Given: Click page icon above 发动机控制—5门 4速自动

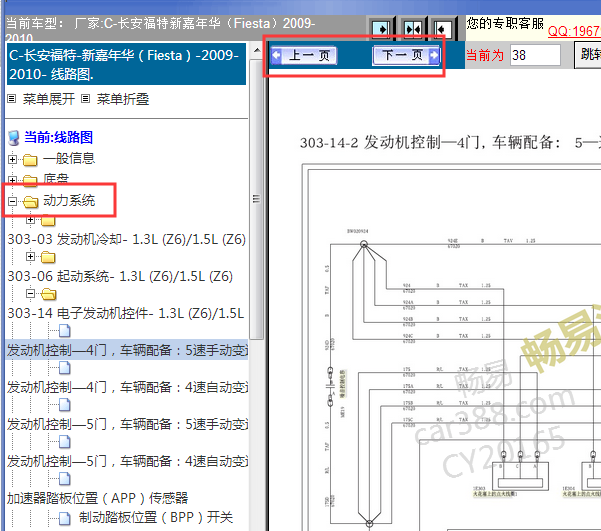Looking at the screenshot, I should point(65,442).
